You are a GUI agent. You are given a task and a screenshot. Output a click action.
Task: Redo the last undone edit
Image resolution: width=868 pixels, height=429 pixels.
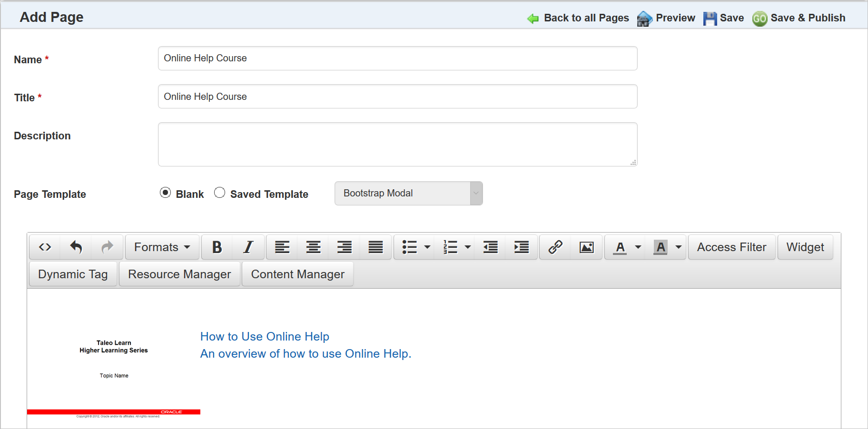(x=108, y=247)
